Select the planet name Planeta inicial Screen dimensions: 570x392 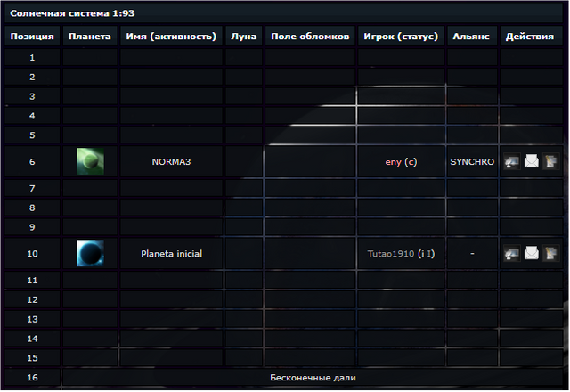coord(171,254)
